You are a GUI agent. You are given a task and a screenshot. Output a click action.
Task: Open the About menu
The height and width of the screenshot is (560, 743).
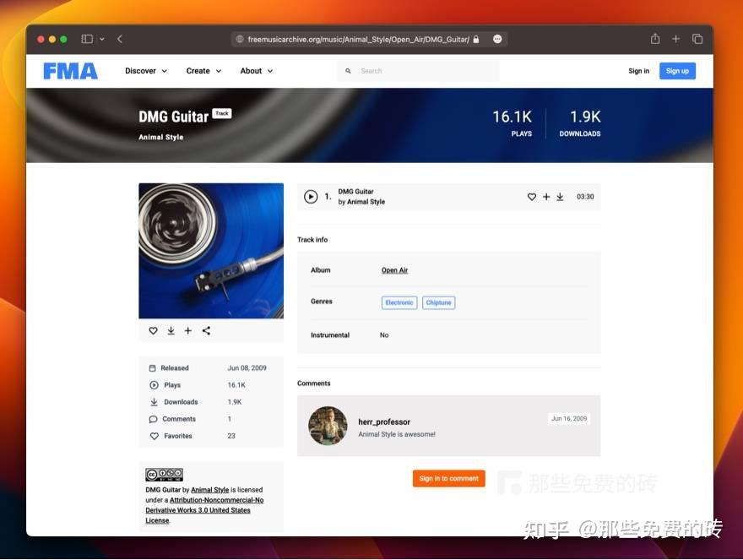(x=257, y=71)
